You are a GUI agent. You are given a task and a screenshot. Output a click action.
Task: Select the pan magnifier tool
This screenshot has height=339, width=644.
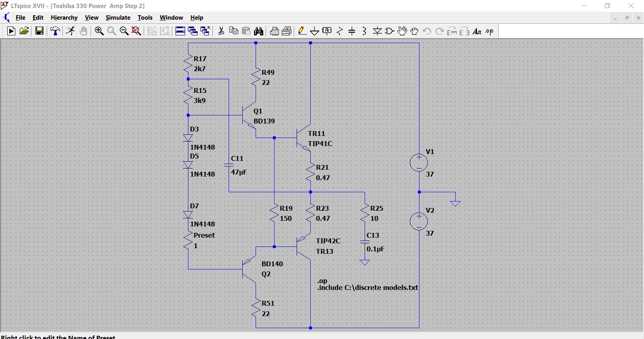111,31
